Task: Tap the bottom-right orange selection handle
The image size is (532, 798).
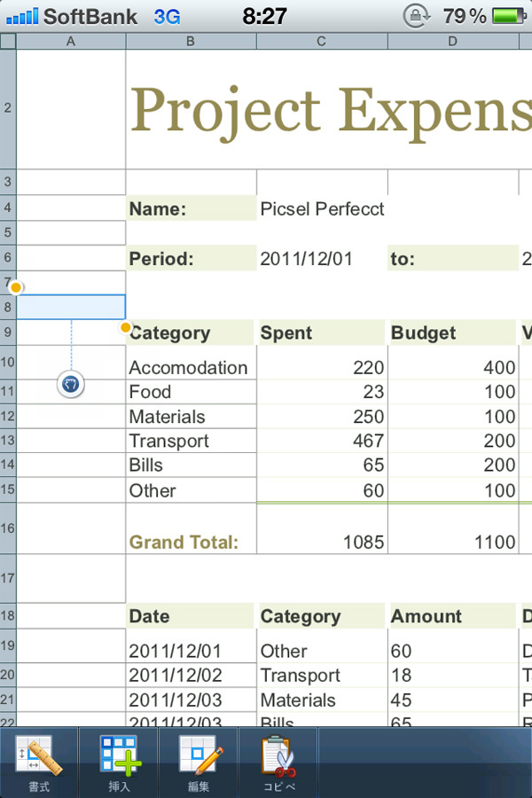Action: 126,328
